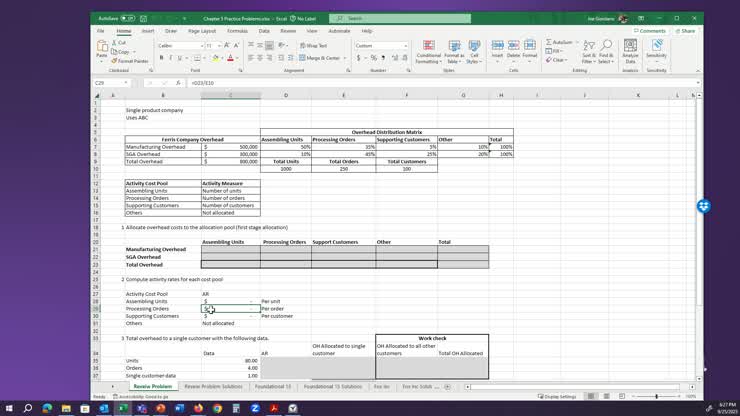Click the Format as Table icon
This screenshot has width=740, height=416.
tap(454, 52)
